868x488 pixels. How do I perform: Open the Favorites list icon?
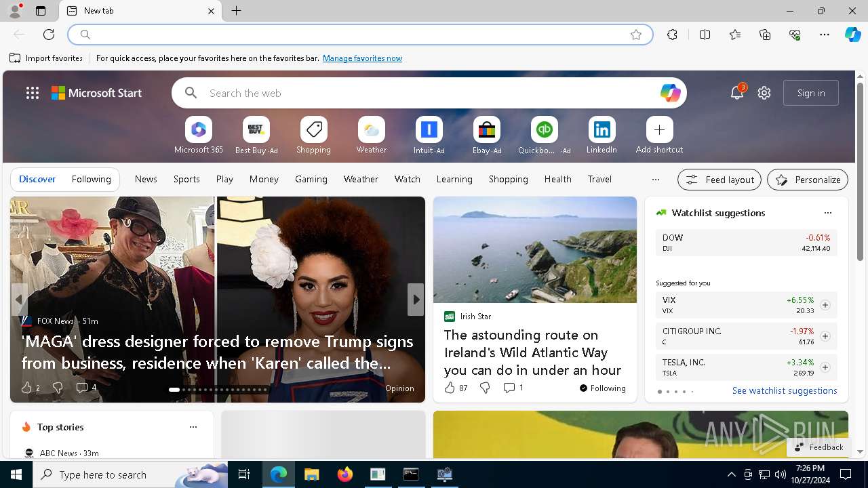pos(735,35)
